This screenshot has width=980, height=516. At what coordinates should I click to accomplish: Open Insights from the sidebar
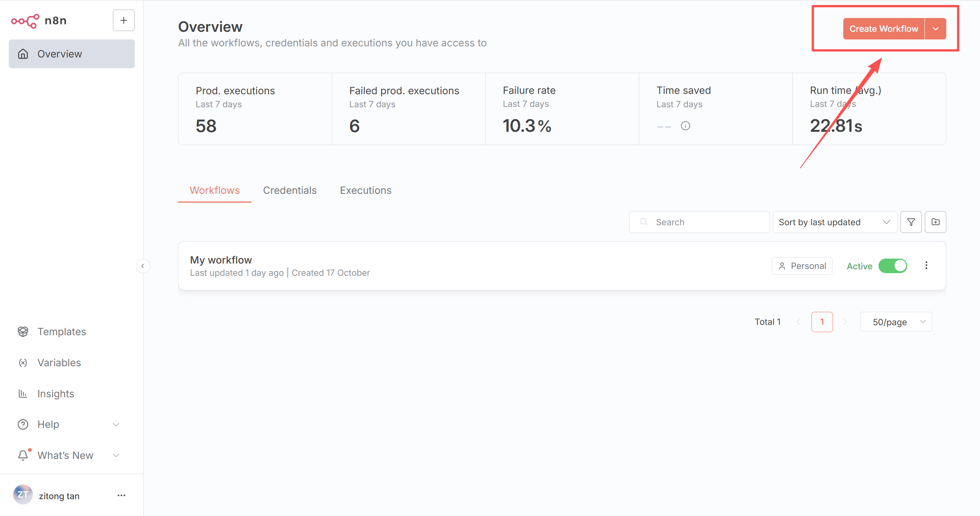[x=56, y=393]
